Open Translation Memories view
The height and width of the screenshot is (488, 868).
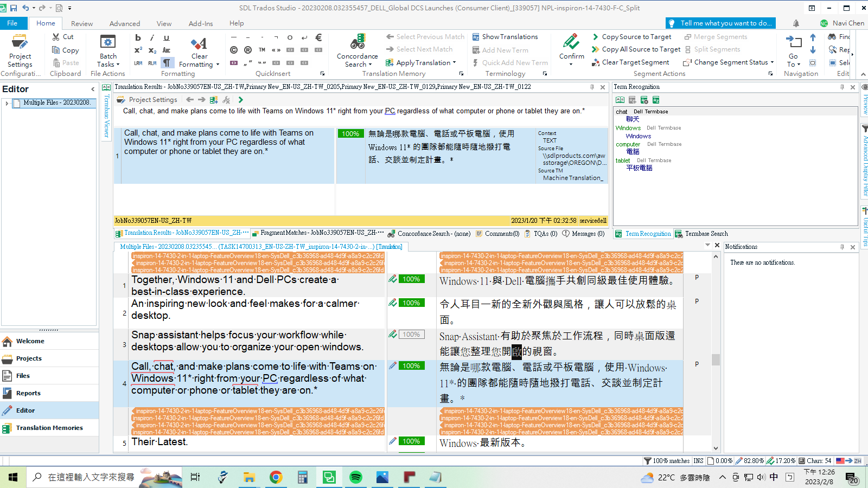pos(49,428)
